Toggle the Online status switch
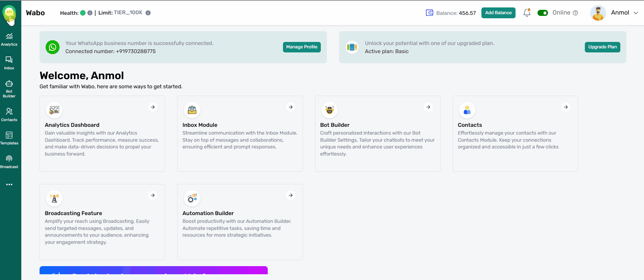This screenshot has width=644, height=280. click(x=543, y=13)
